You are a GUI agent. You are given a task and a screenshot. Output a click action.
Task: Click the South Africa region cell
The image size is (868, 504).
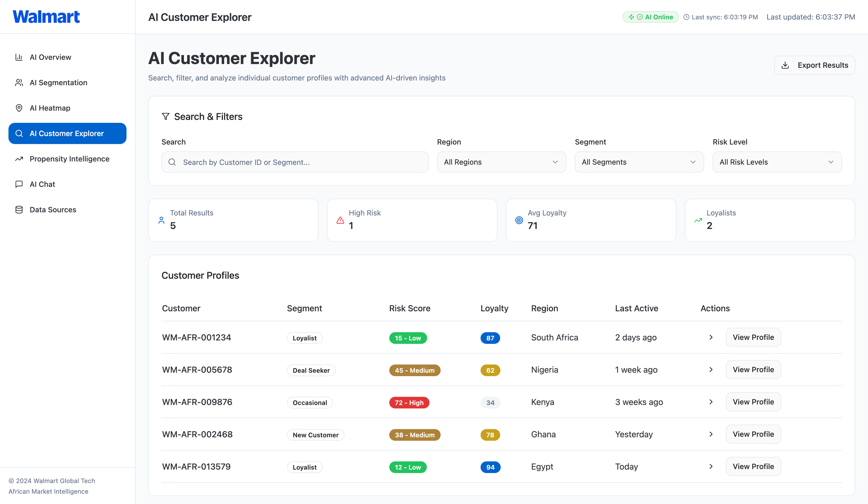pos(555,337)
